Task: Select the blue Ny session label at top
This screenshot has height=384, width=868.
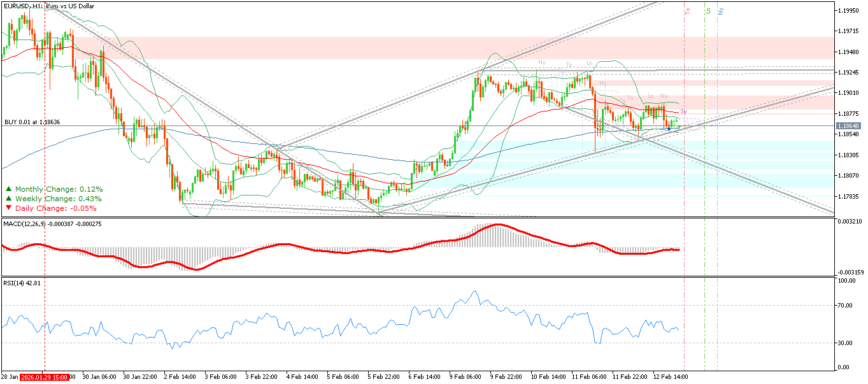Action: point(721,11)
